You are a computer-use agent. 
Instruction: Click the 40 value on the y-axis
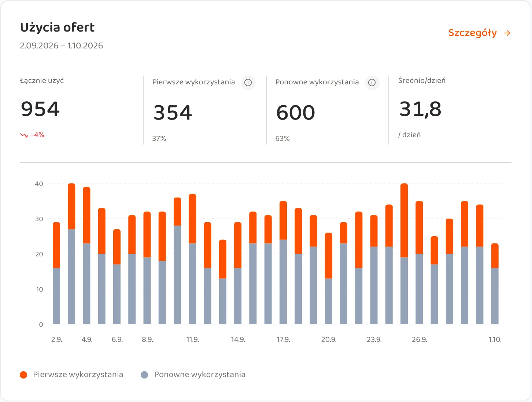(39, 184)
